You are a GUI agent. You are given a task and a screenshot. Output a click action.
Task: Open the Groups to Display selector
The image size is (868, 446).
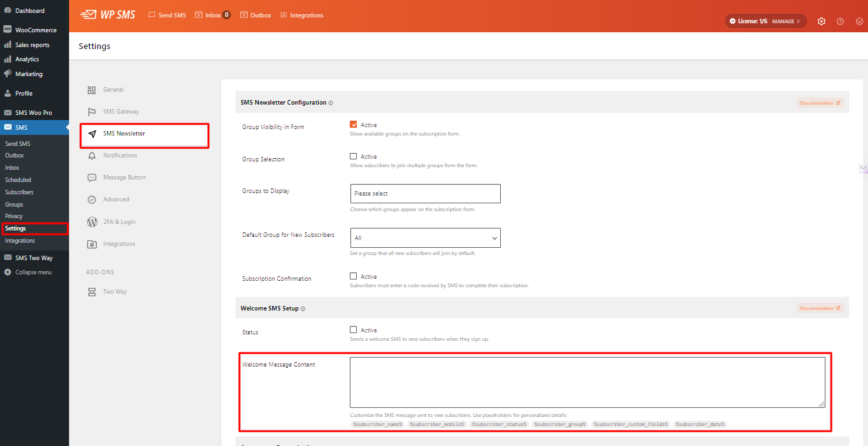pos(425,194)
